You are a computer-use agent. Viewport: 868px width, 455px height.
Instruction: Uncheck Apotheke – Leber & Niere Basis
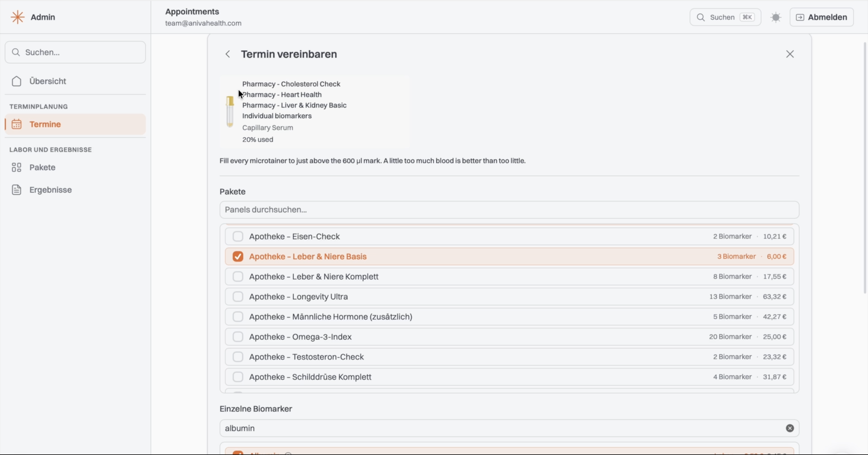pos(238,256)
